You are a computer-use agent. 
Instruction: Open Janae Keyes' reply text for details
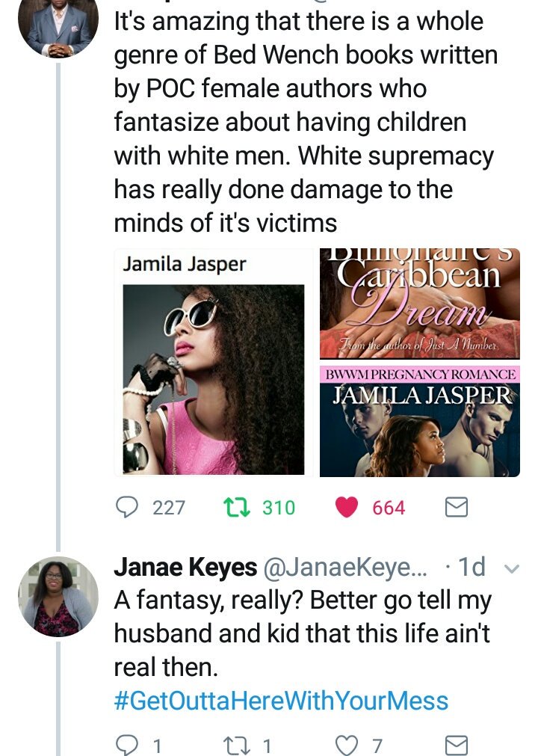(303, 633)
